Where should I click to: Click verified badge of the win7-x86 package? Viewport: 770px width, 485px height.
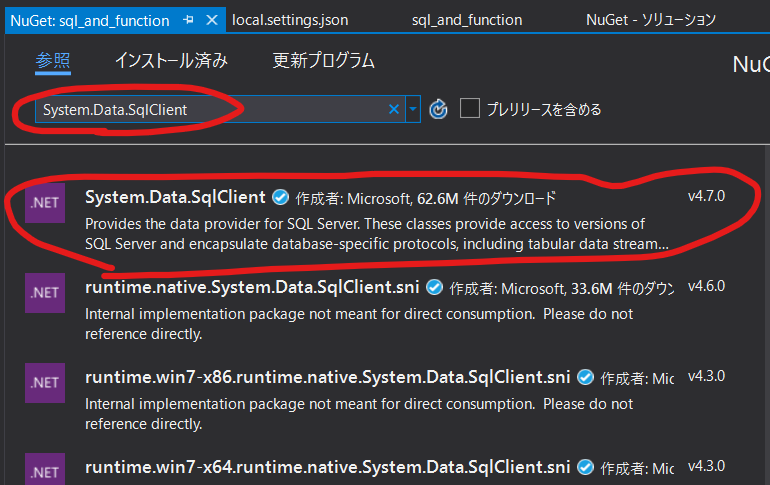585,377
